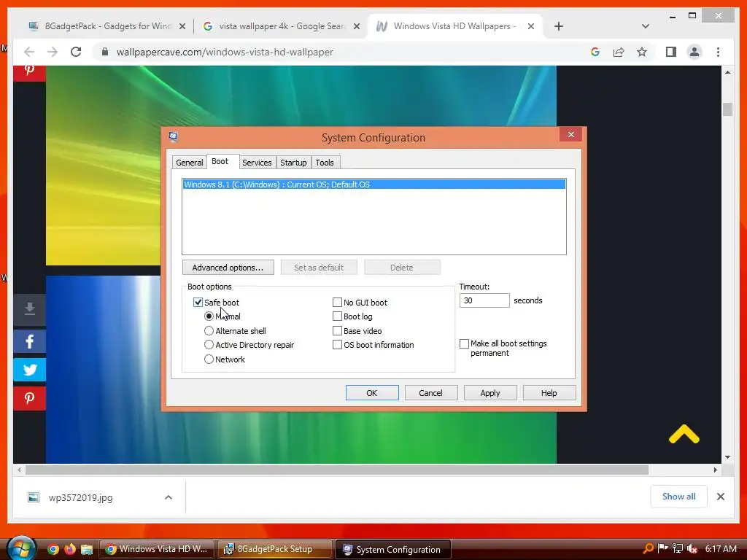Close the downloads bar

(x=720, y=497)
